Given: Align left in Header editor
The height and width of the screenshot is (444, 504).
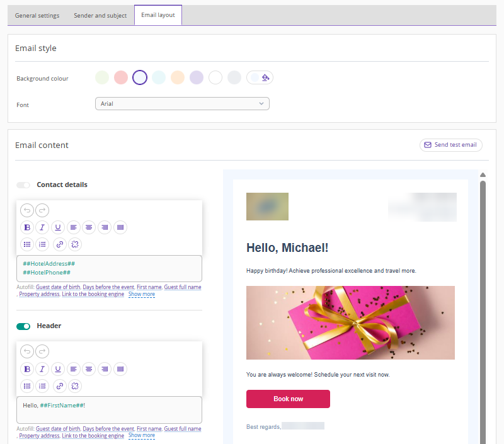Looking at the screenshot, I should [73, 369].
